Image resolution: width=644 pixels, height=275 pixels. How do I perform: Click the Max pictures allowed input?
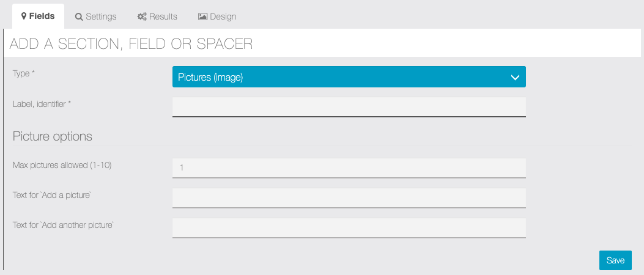pos(349,167)
